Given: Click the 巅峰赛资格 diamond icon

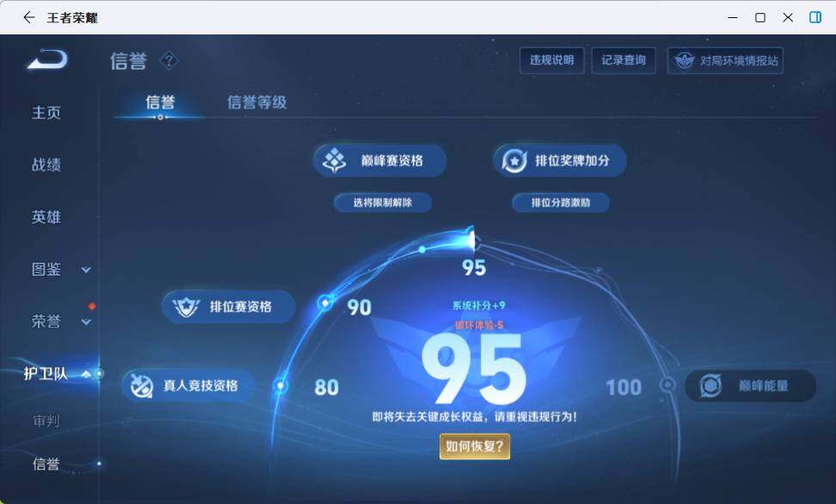Looking at the screenshot, I should point(335,160).
